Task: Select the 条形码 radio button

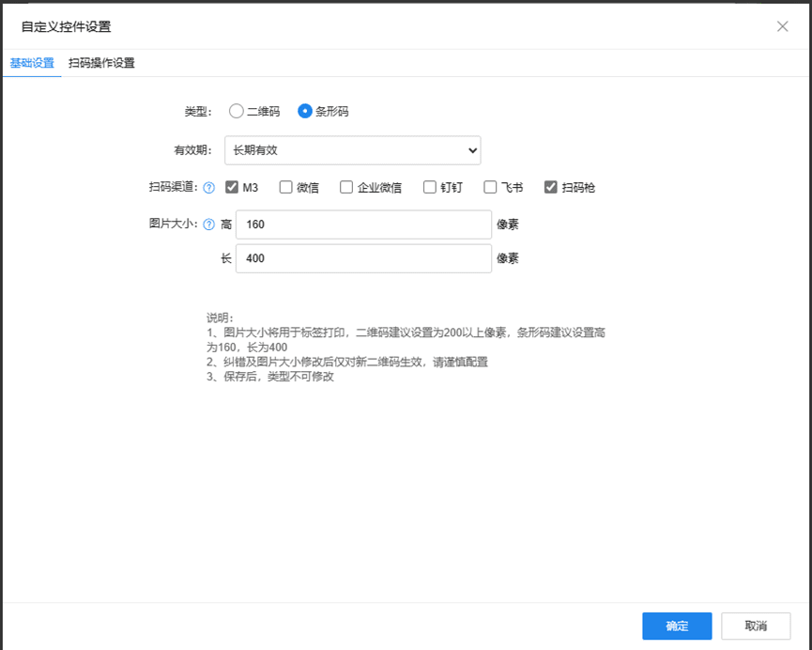Action: click(304, 111)
